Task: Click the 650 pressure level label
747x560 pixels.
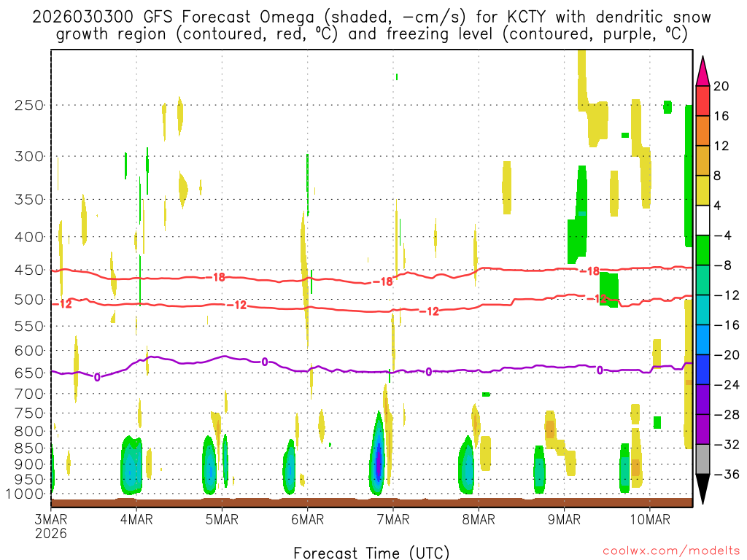Action: [x=29, y=373]
